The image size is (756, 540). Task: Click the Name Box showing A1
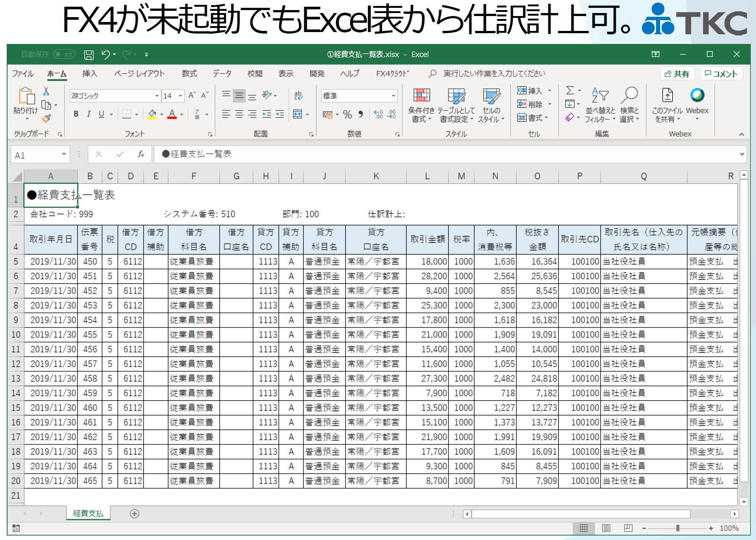(36, 154)
